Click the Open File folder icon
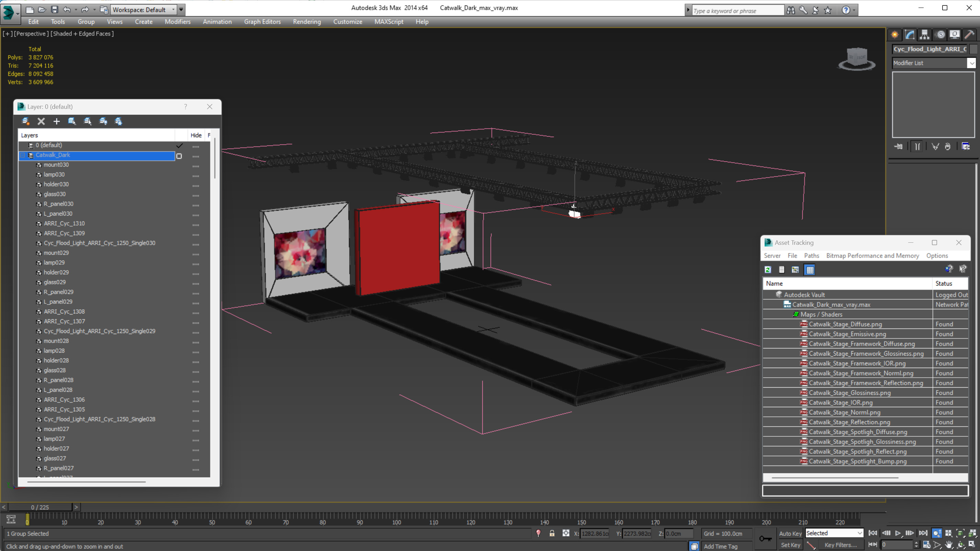The height and width of the screenshot is (551, 980). click(42, 10)
